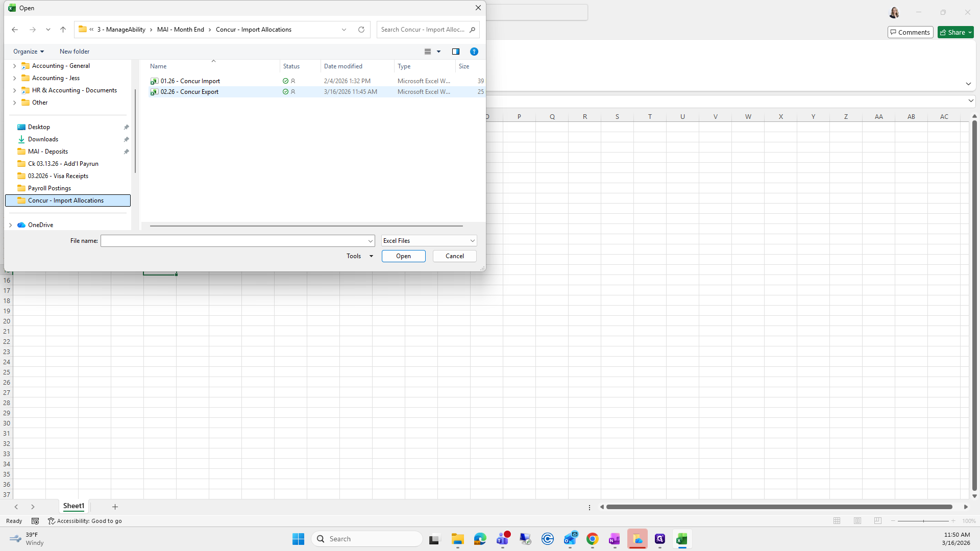This screenshot has width=980, height=551.
Task: Toggle the preview pane icon
Action: [x=455, y=52]
